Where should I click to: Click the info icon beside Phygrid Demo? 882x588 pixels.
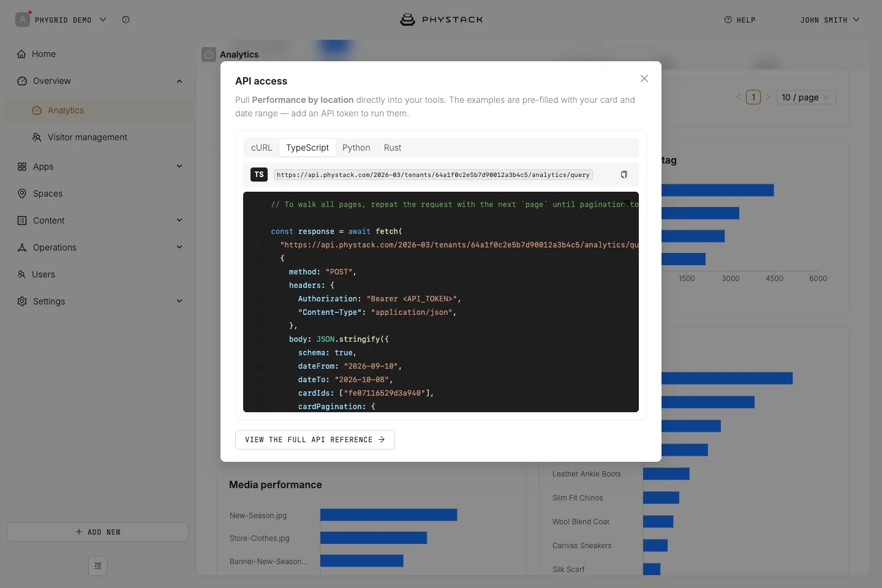point(126,20)
